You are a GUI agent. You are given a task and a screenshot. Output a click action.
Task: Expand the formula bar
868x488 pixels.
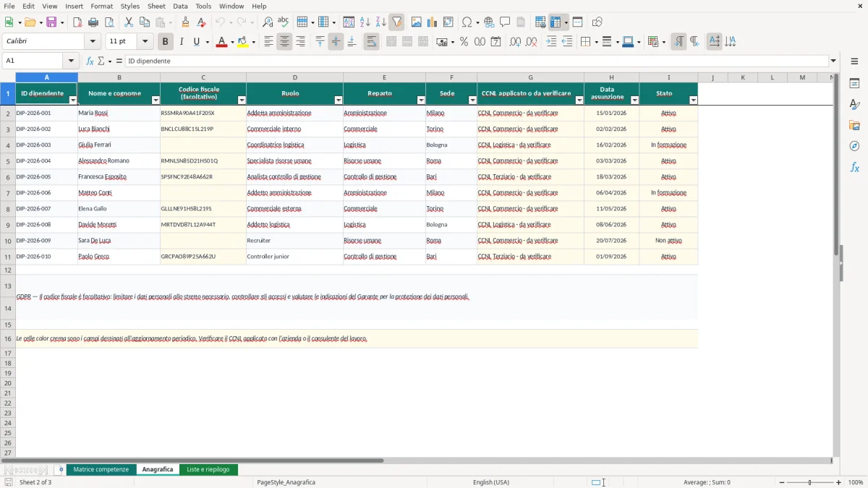pos(833,61)
